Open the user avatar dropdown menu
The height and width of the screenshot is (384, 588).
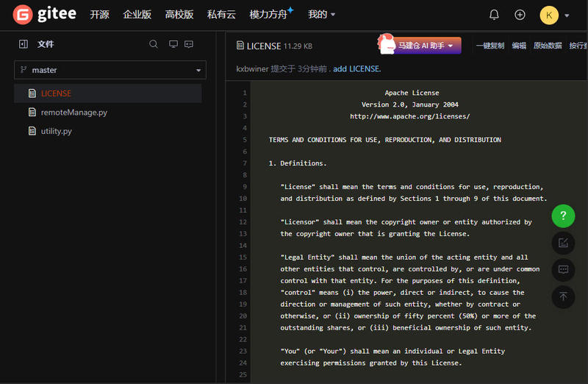coord(555,15)
